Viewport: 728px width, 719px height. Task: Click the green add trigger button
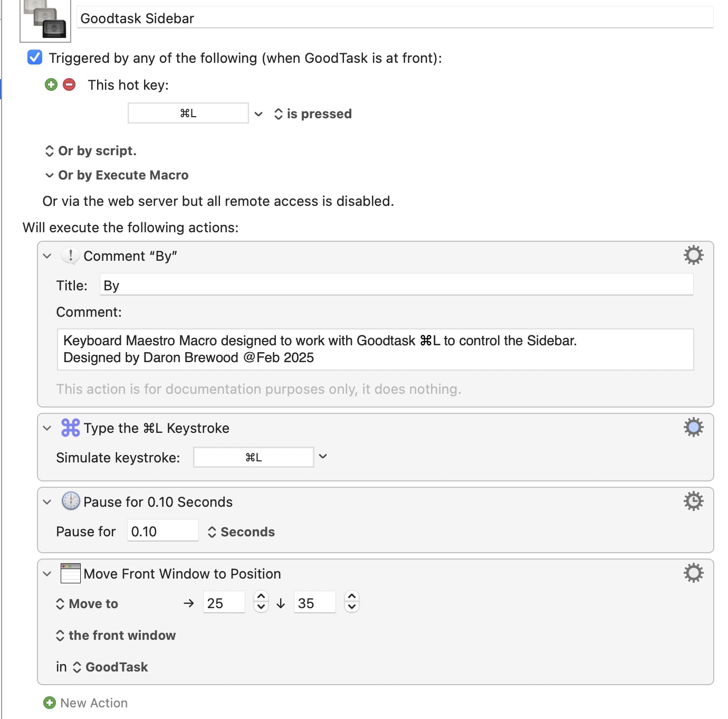51,84
